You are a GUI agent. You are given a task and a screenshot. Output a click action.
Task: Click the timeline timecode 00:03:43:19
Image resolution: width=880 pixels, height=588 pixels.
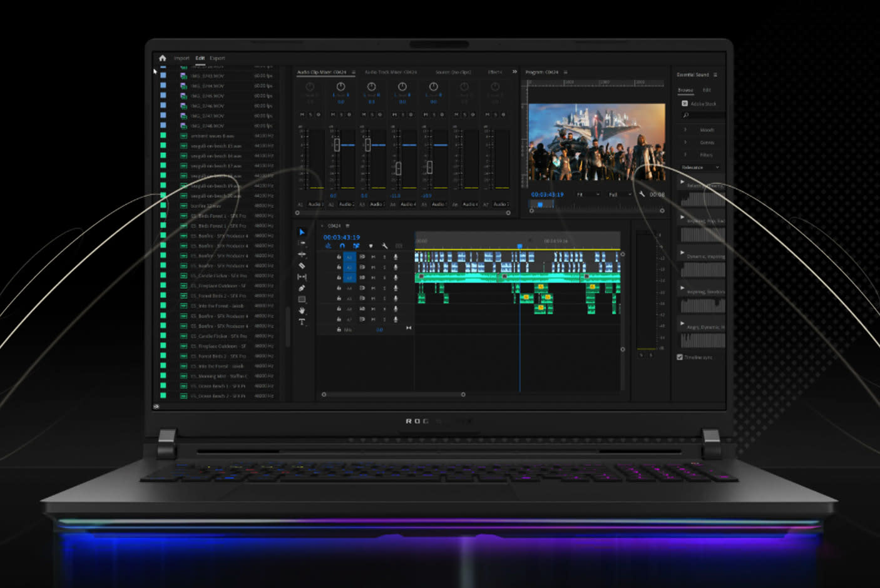[x=342, y=237]
